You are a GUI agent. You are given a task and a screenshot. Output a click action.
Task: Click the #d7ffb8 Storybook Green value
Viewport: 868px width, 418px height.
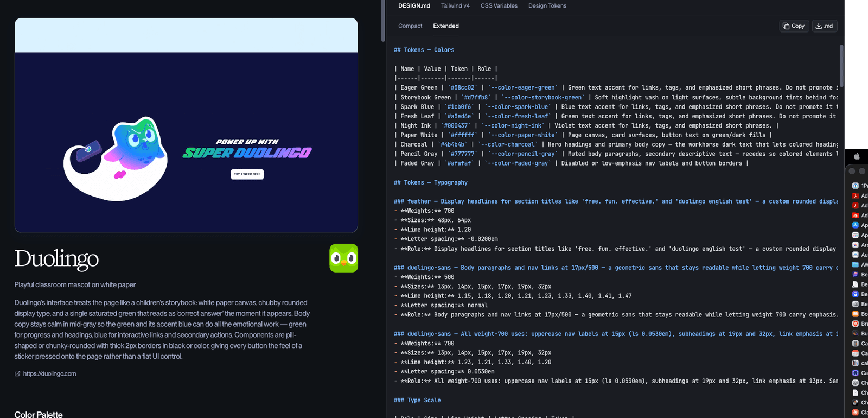pos(476,97)
